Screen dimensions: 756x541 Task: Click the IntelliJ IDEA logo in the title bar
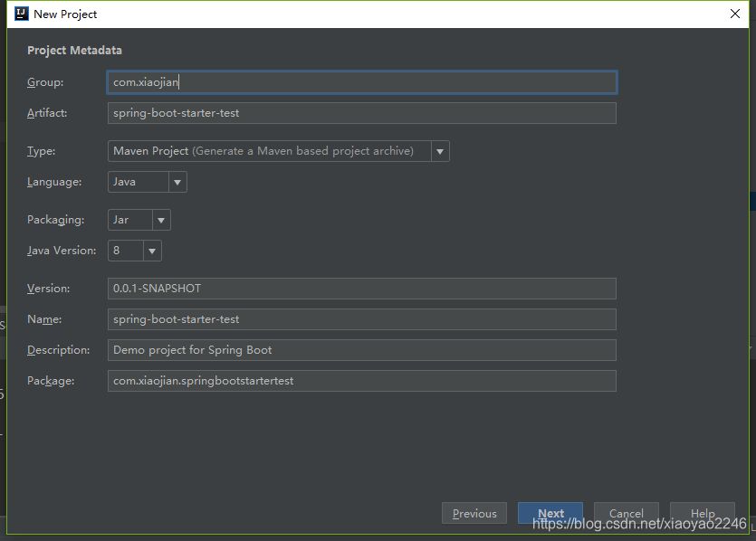(22, 14)
